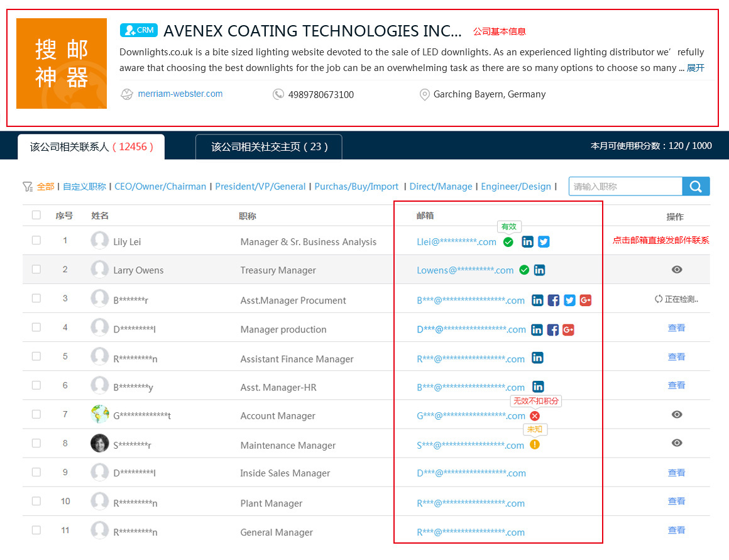729x560 pixels.
Task: Switch to 该公司相关社交主页 tab
Action: pyautogui.click(x=269, y=147)
